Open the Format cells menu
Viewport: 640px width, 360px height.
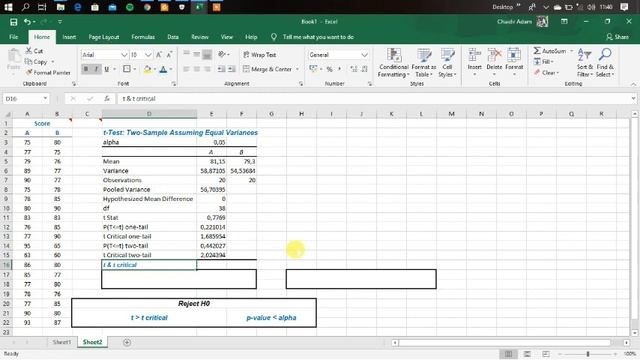click(x=514, y=62)
